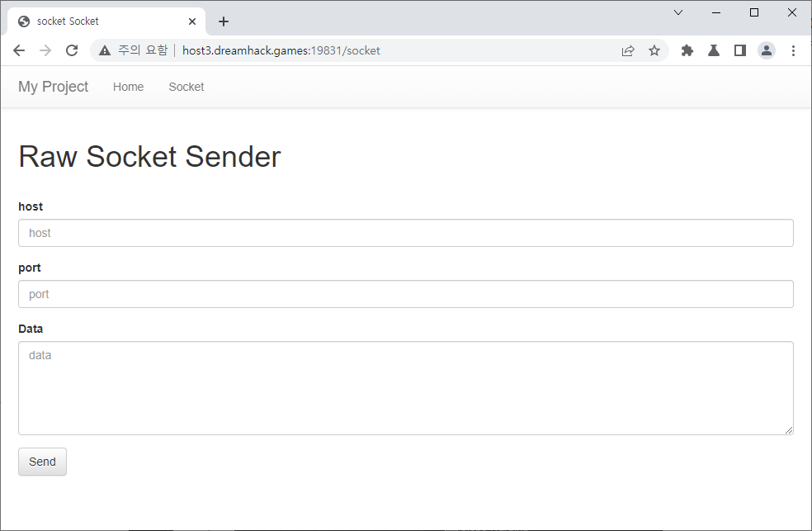This screenshot has width=812, height=531.
Task: Go to the Home nav link
Action: pos(128,87)
